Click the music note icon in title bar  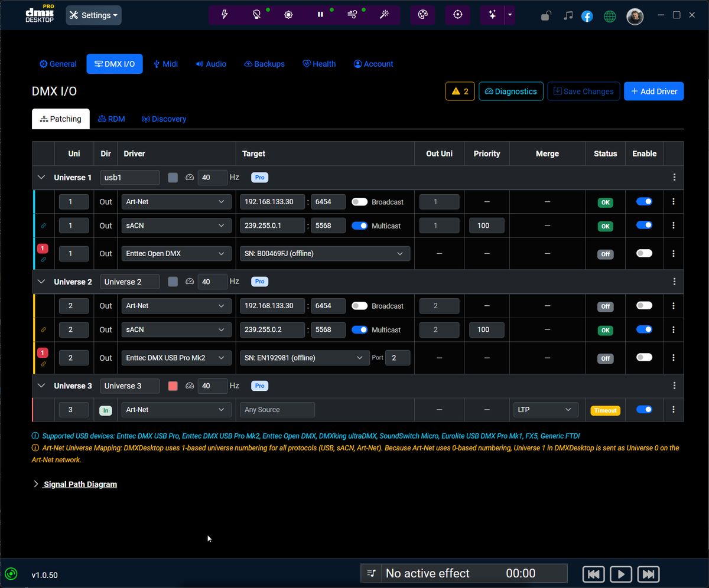tap(568, 16)
